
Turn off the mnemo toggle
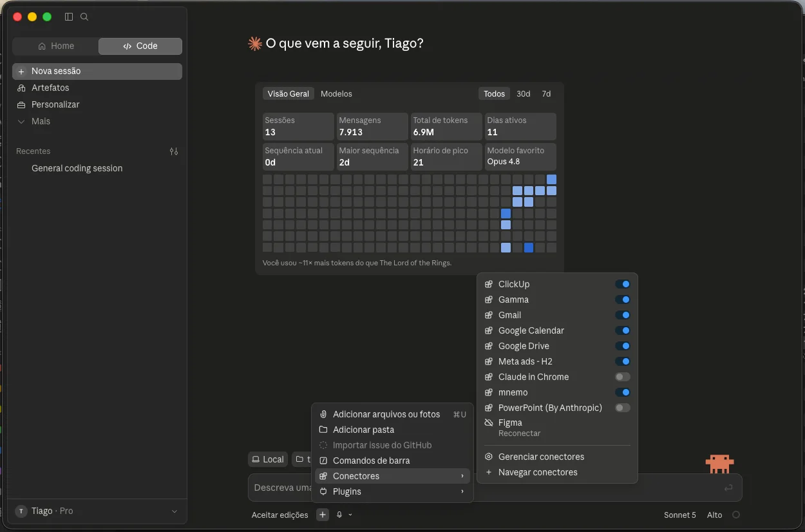(x=622, y=392)
